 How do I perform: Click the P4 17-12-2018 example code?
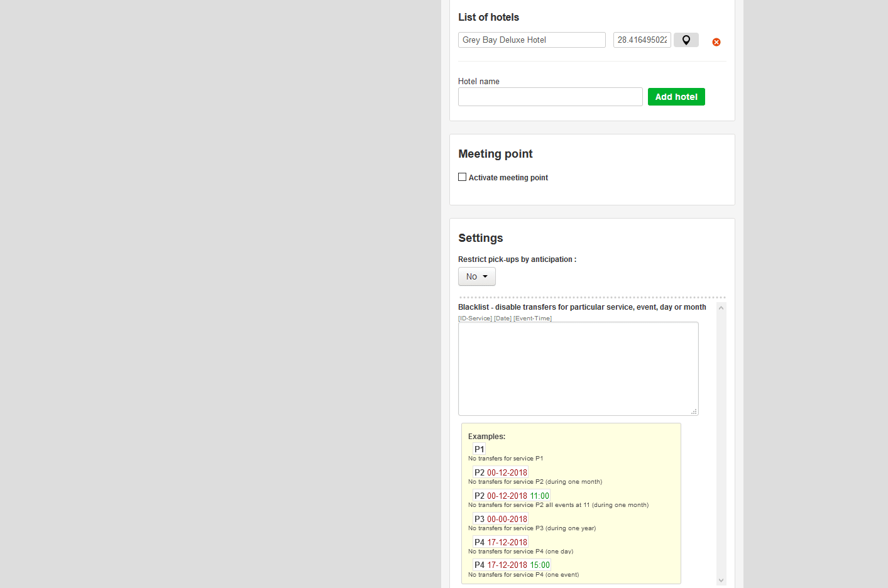tap(500, 542)
